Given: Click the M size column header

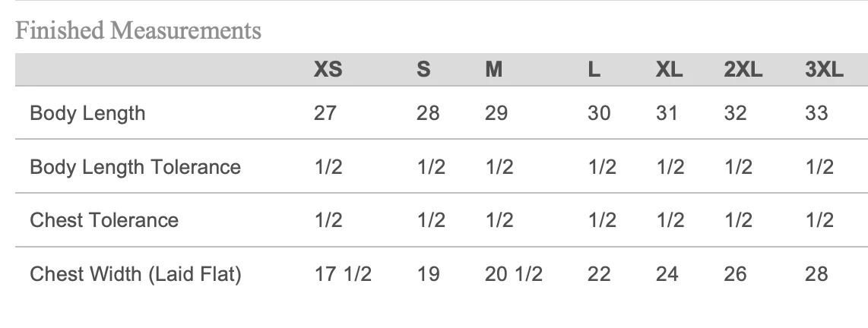Looking at the screenshot, I should click(x=493, y=70).
